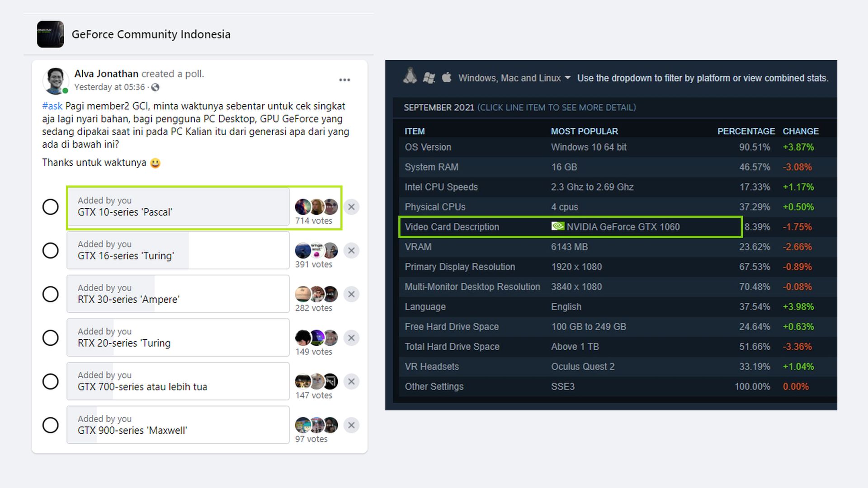The image size is (868, 488).
Task: Click the Apple platform logo icon
Action: (x=447, y=77)
